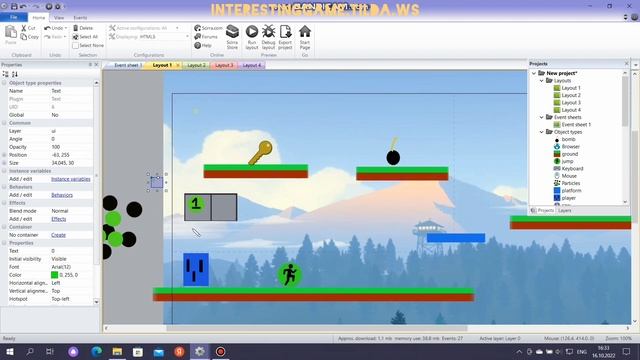The image size is (640, 360).
Task: Open the Windows Start menu
Action: (x=9, y=351)
